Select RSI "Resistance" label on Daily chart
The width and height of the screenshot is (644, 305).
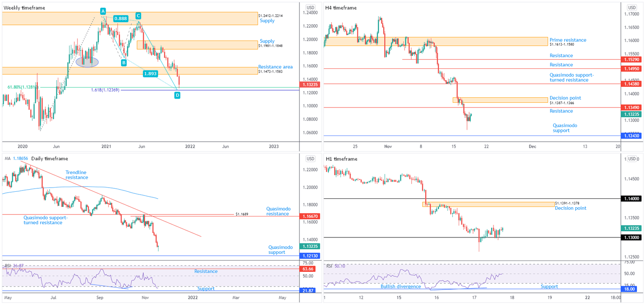coord(206,271)
